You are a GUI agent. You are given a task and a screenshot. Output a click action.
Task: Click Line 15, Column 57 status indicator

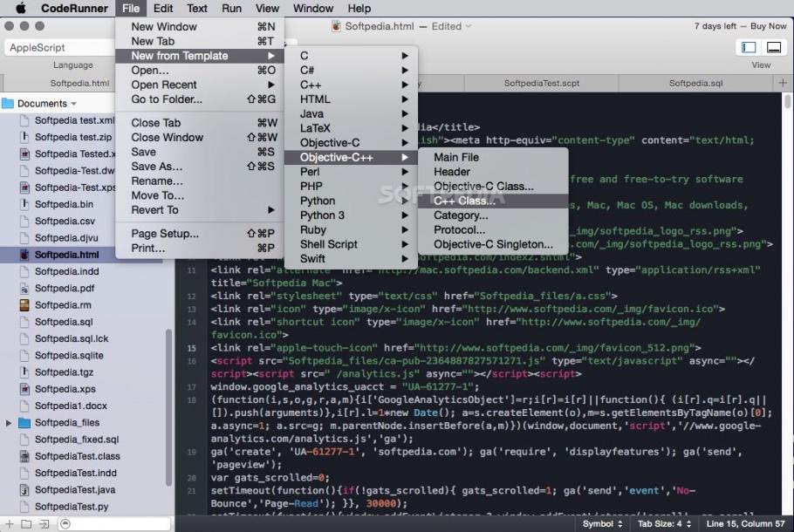point(745,524)
